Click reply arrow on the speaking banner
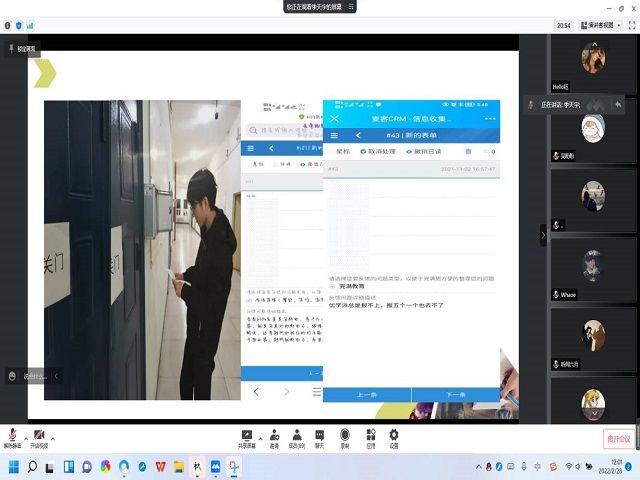Screen dimensions: 640x480 tap(618, 105)
